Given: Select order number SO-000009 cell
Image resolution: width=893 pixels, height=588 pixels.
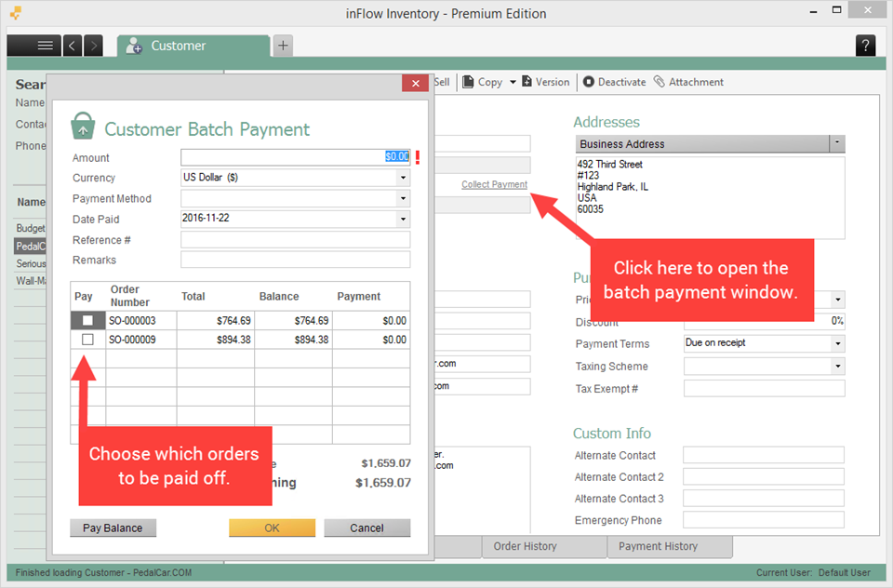Looking at the screenshot, I should pos(141,340).
